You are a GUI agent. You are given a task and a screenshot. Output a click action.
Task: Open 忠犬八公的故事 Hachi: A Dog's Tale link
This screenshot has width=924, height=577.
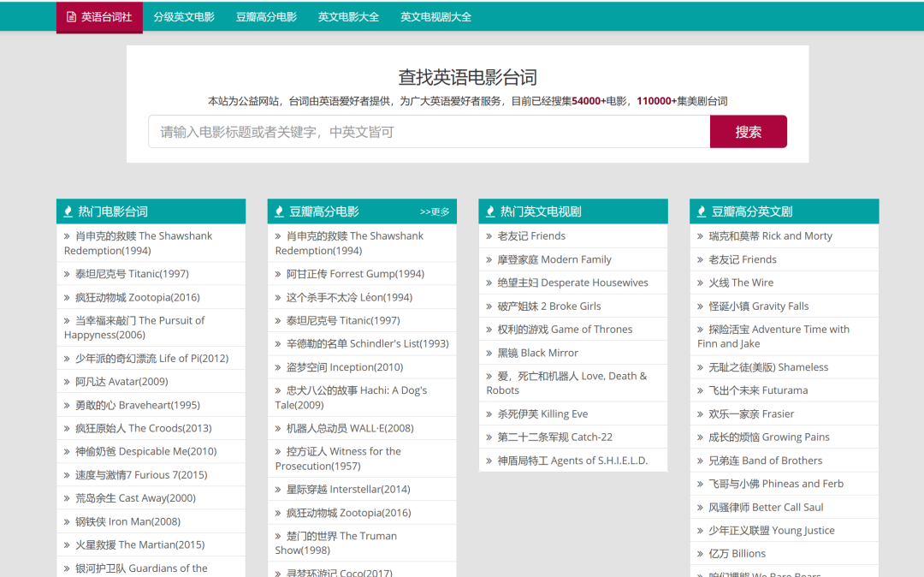point(352,398)
